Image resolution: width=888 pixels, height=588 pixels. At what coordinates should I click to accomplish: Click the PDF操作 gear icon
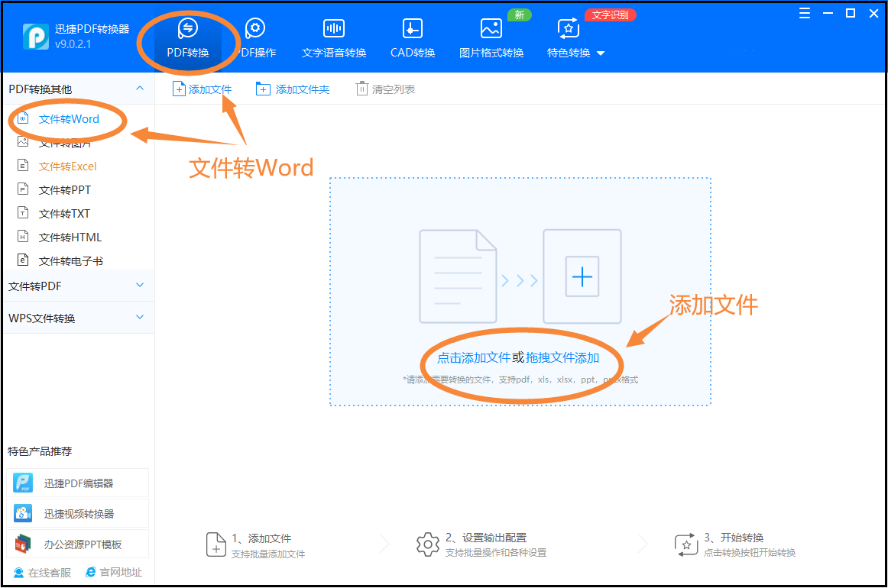254,27
